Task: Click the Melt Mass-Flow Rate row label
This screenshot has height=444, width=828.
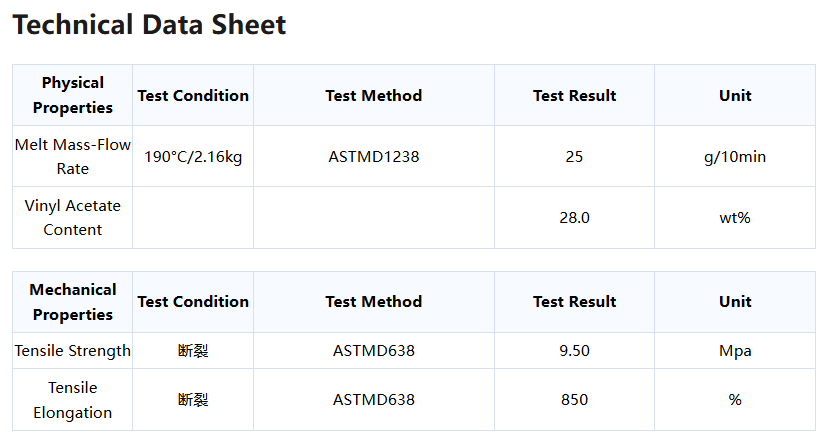Action: pyautogui.click(x=72, y=157)
